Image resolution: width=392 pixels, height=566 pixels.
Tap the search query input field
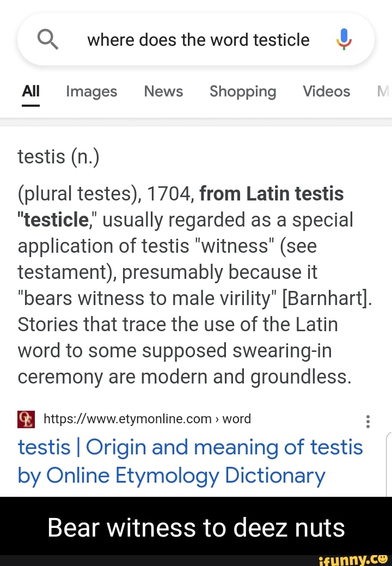(x=199, y=39)
